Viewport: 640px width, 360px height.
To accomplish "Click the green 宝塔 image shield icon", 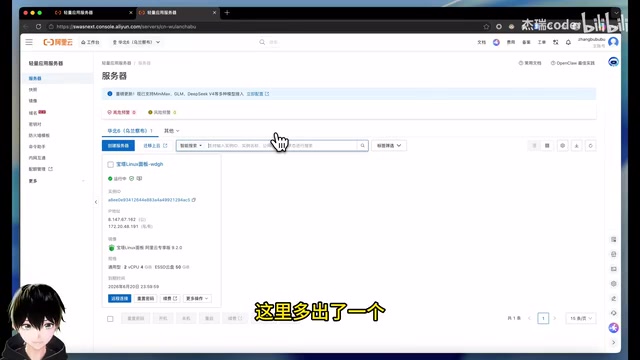I will tap(111, 248).
